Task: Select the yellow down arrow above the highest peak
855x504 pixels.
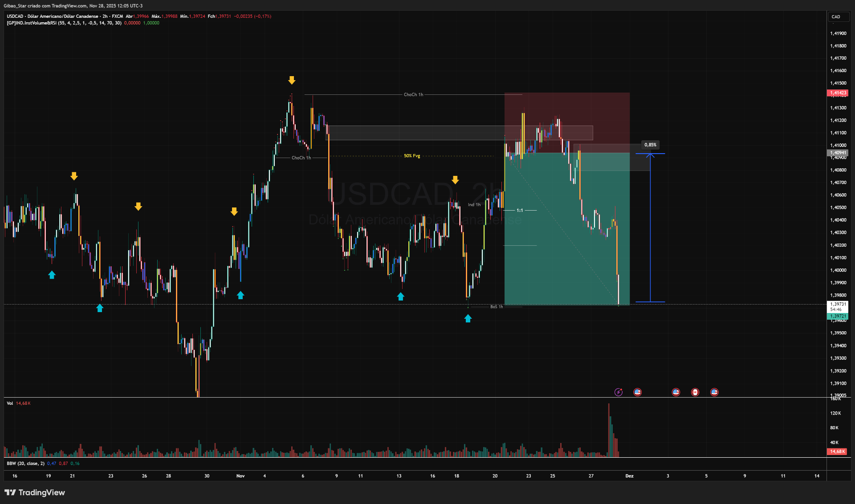Action: point(292,80)
